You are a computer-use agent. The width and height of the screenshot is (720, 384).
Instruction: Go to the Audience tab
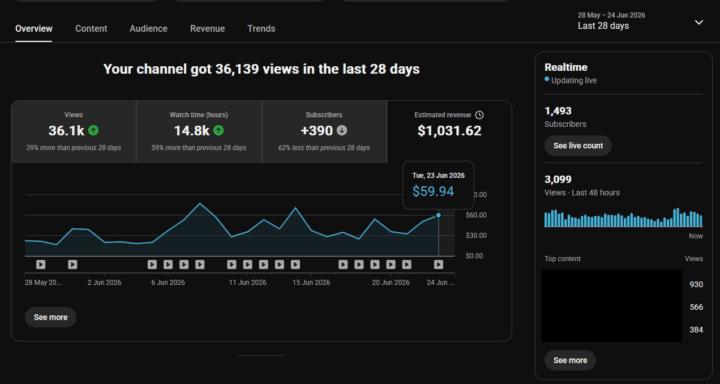(x=148, y=28)
